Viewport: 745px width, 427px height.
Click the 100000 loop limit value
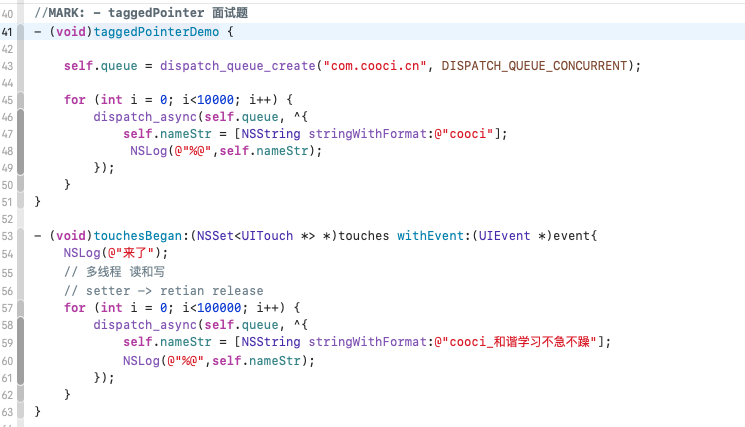(219, 308)
